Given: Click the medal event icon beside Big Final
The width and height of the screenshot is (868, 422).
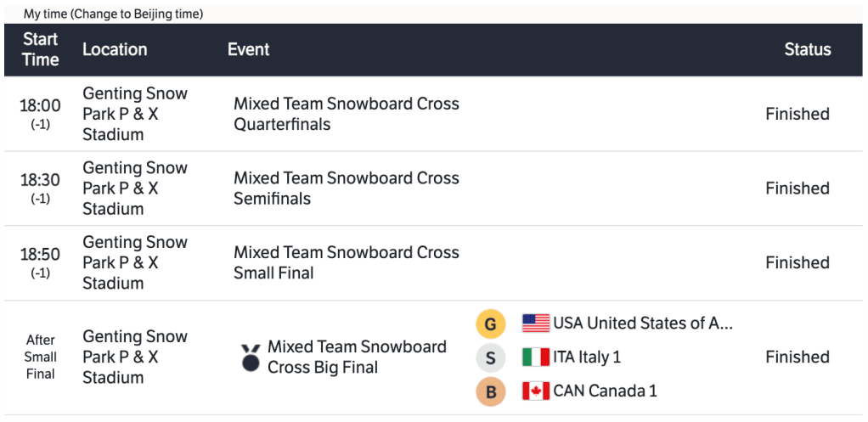Looking at the screenshot, I should [251, 357].
